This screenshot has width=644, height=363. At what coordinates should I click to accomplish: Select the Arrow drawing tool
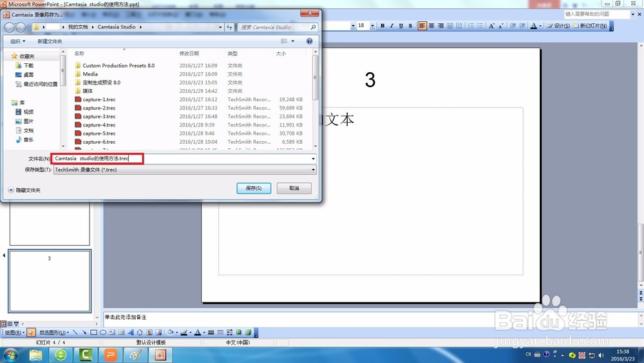tap(84, 332)
